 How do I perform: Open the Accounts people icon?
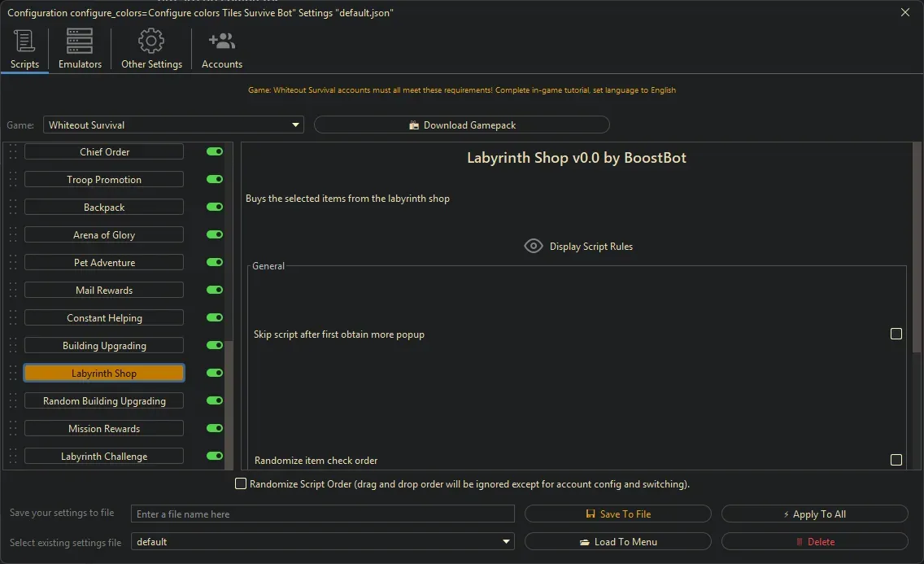pos(221,42)
